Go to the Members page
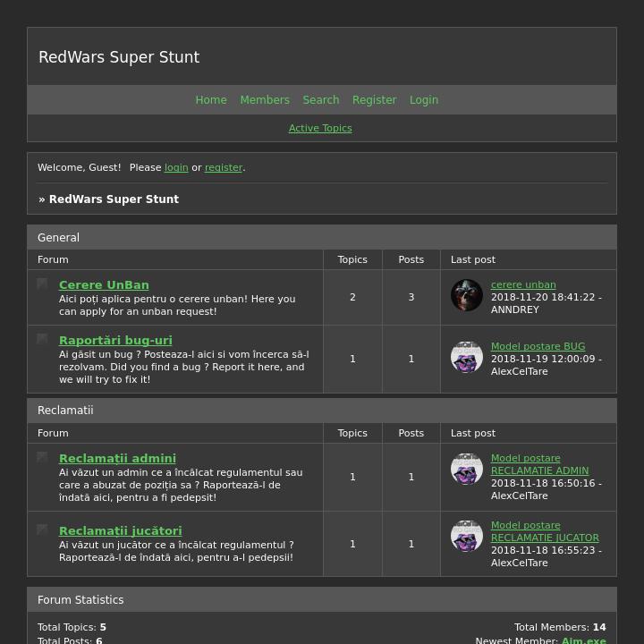Screen dimensions: 644x644 [265, 100]
